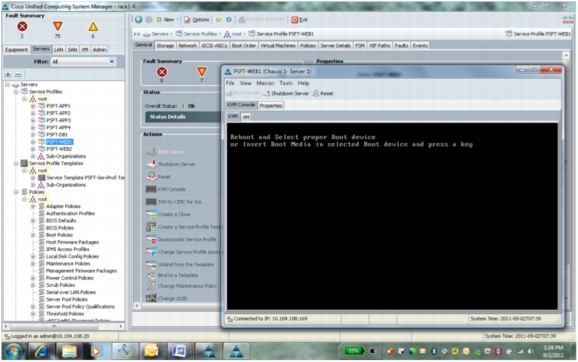Click the collapse all tree icon
The width and height of the screenshot is (578, 362).
[18, 74]
